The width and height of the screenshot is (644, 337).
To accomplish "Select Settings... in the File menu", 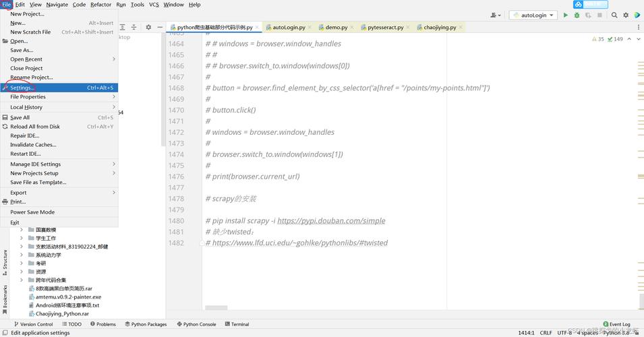I will coord(22,88).
